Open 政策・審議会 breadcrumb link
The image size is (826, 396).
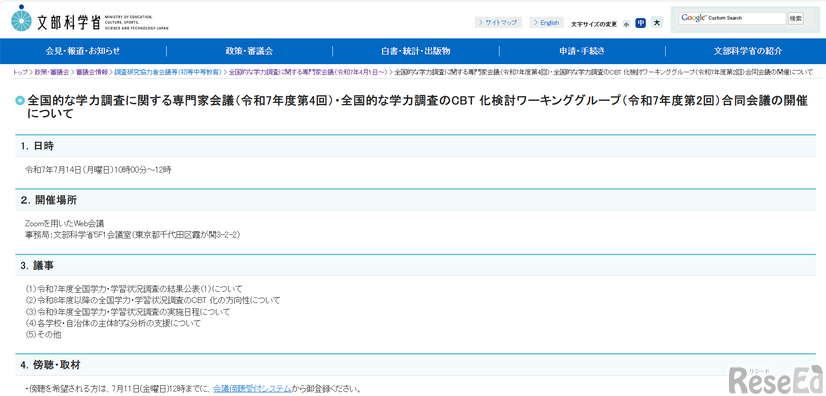(x=52, y=72)
